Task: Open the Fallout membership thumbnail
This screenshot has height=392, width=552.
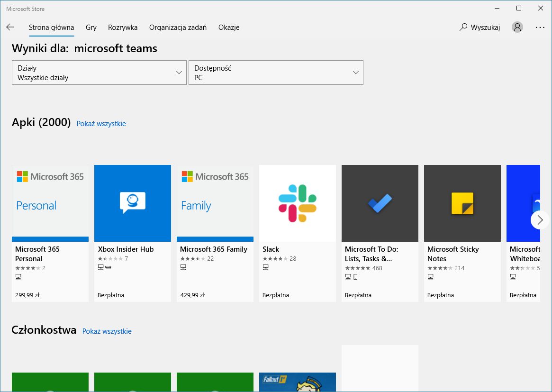Action: point(298,382)
